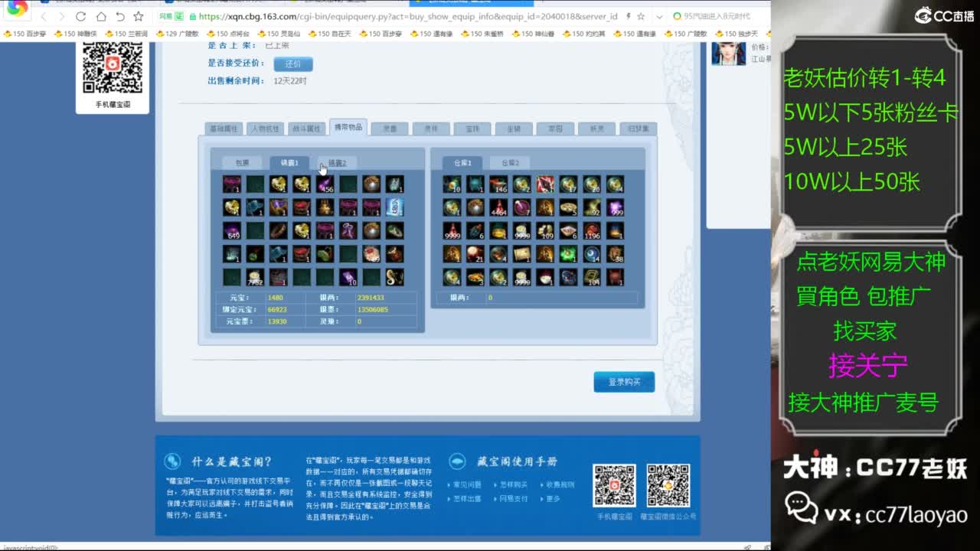Click the purple item with count 456 in 锦囊1
This screenshot has width=980, height=551.
(x=325, y=184)
